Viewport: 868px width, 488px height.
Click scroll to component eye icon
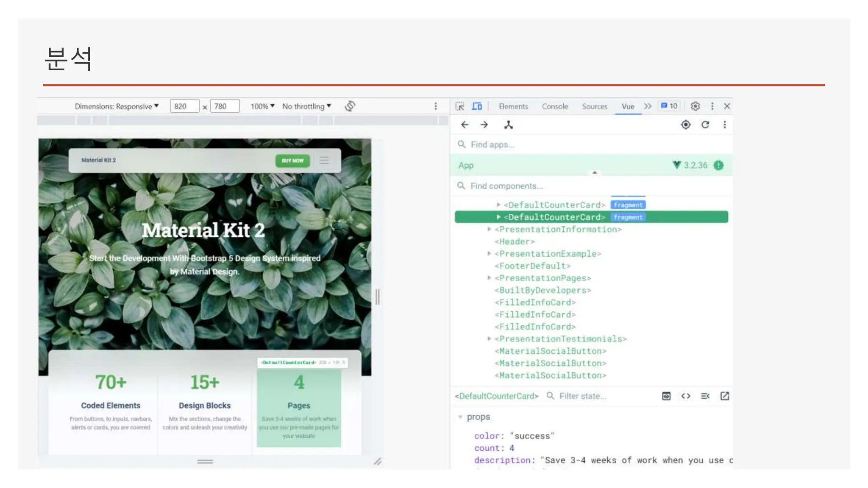point(666,396)
